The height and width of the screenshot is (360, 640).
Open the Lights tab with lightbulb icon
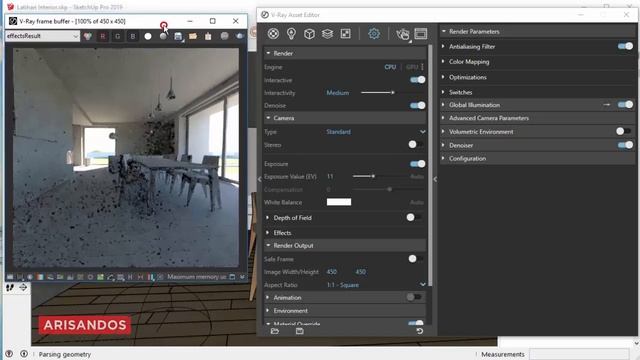click(291, 33)
